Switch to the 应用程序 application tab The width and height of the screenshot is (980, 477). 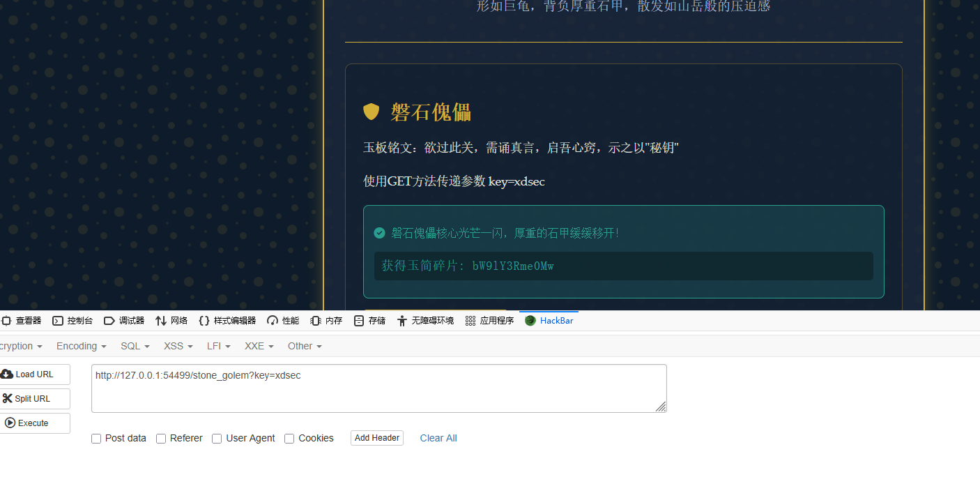(489, 321)
